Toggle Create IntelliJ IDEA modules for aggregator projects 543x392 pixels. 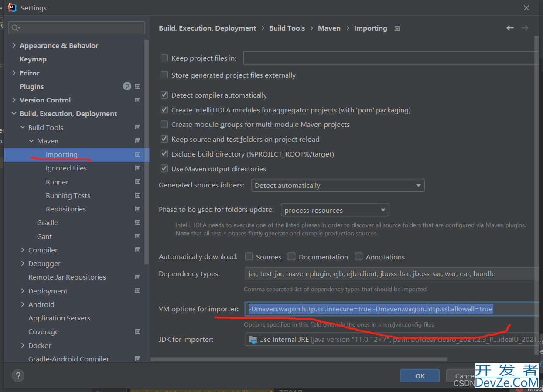click(164, 110)
